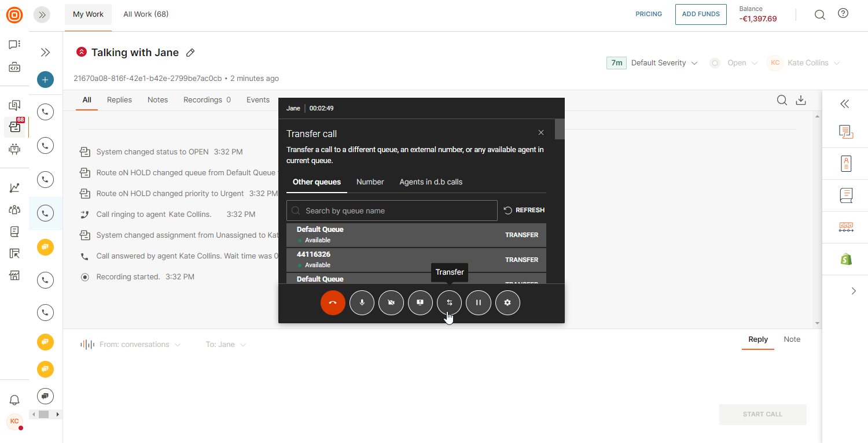Click the screen share icon
Image resolution: width=868 pixels, height=443 pixels.
tap(420, 302)
